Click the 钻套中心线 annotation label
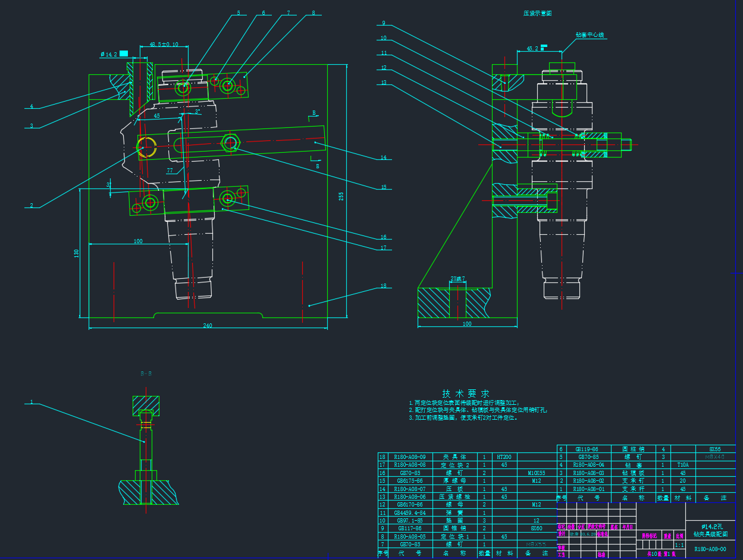Viewport: 743px width, 560px height. point(590,35)
